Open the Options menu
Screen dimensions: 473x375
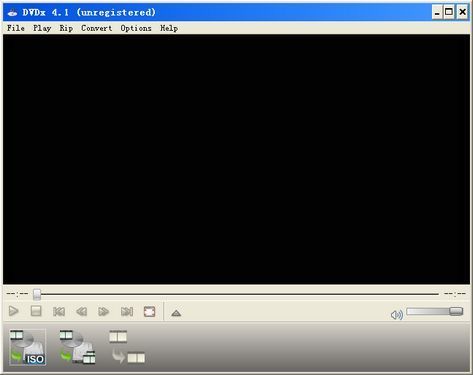(x=136, y=28)
